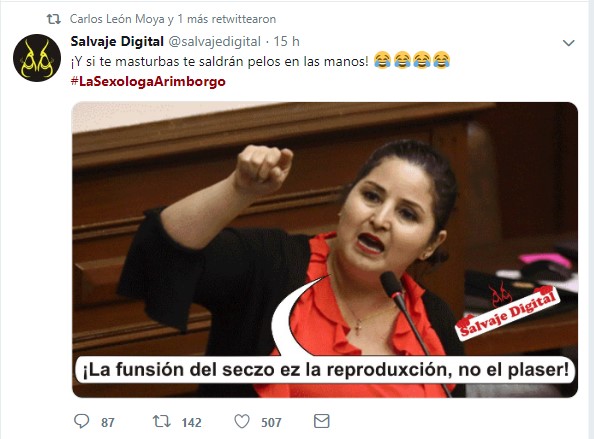Open the Carlos León Moya retweeter link
Viewport: 594px width, 439px height.
[x=117, y=19]
